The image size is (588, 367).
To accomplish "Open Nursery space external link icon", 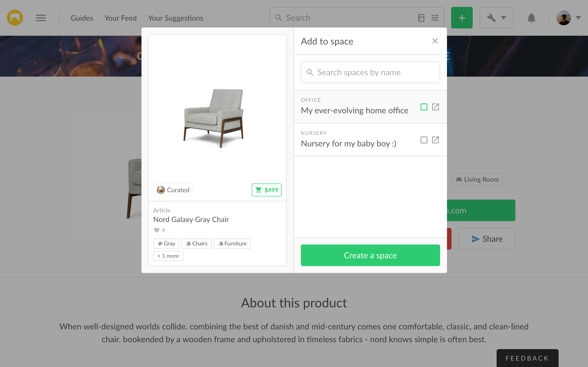I will click(435, 140).
